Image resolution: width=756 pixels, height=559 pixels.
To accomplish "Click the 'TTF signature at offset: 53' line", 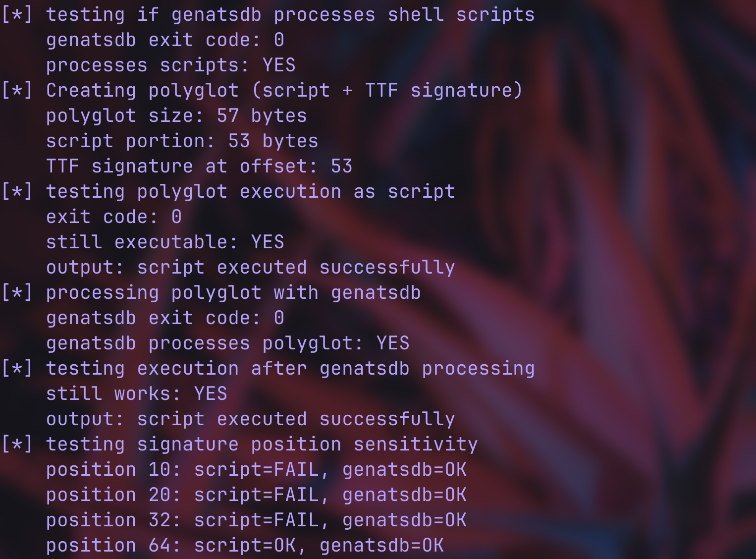I will pyautogui.click(x=199, y=167).
